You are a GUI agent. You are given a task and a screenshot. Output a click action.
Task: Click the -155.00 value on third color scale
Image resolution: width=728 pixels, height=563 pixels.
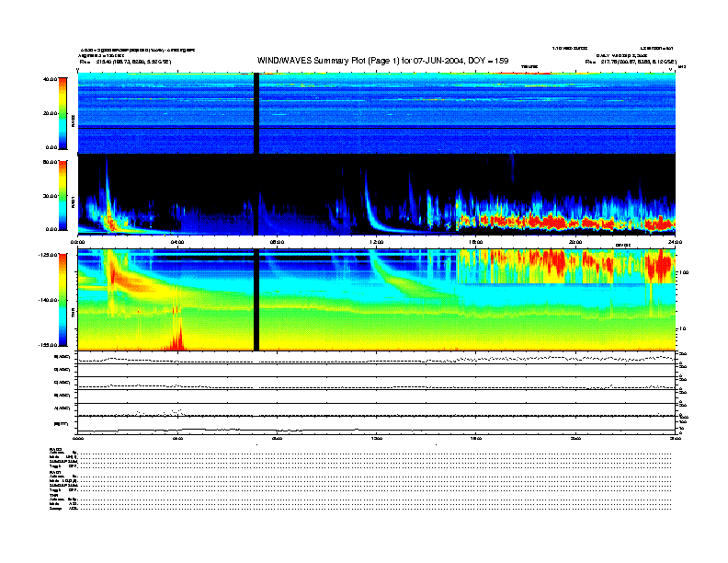point(48,344)
